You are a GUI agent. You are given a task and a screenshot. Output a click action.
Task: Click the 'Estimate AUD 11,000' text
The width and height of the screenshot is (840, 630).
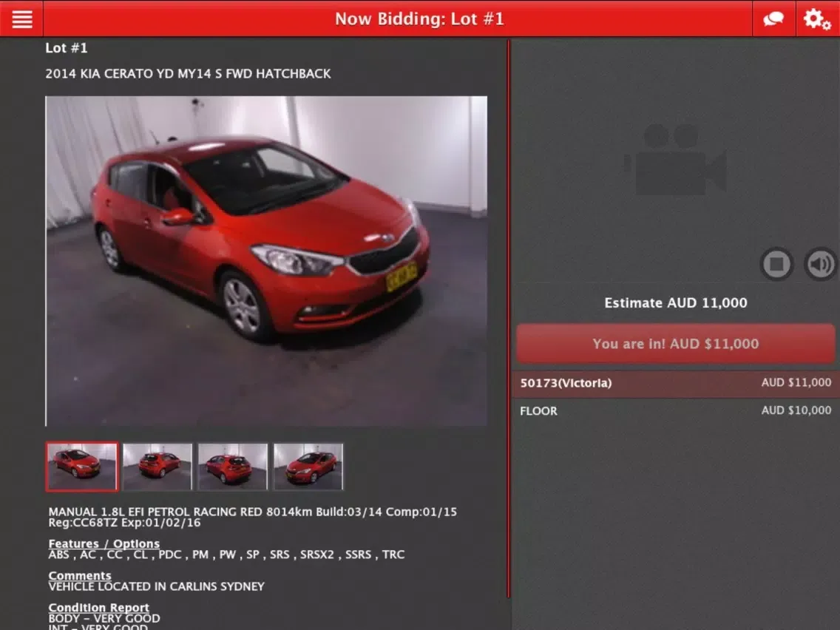(676, 302)
